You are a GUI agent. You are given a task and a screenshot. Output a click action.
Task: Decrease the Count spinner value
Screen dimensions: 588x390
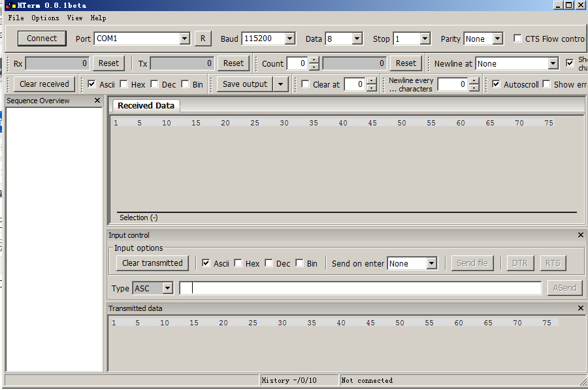click(314, 67)
